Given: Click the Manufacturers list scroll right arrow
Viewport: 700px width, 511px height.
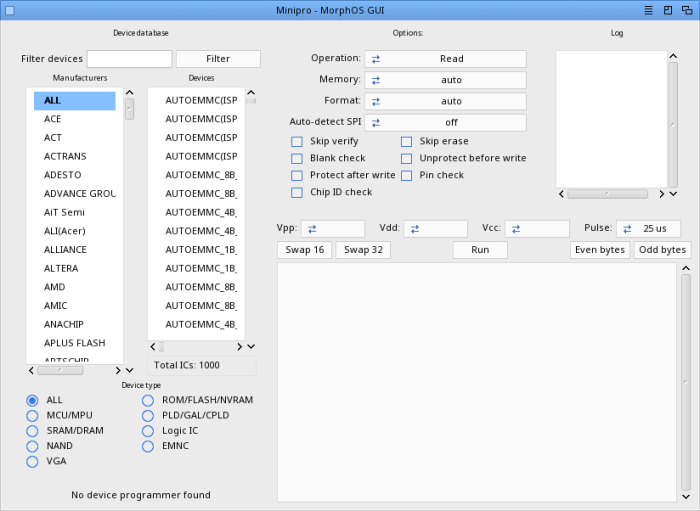Looking at the screenshot, I should pyautogui.click(x=118, y=370).
